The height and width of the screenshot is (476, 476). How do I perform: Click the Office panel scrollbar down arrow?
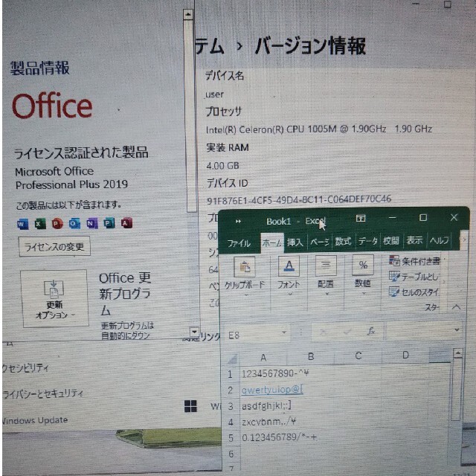click(x=194, y=331)
